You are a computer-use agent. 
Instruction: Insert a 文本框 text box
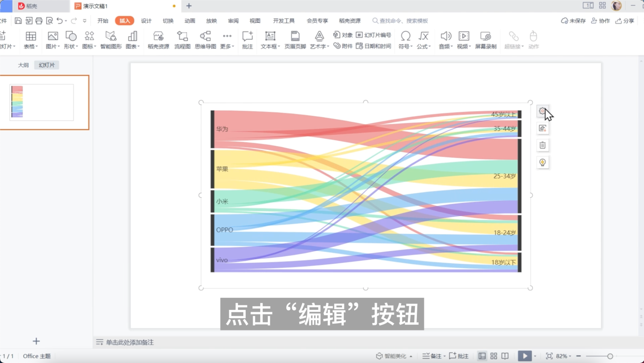[x=270, y=40]
